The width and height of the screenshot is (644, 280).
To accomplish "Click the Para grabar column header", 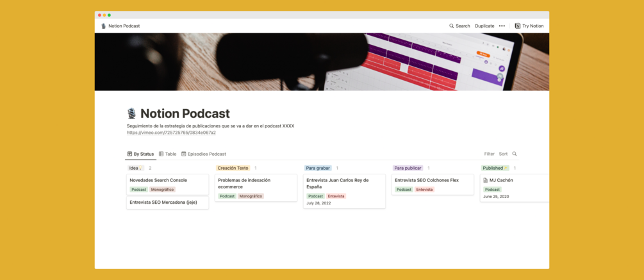I will 318,168.
